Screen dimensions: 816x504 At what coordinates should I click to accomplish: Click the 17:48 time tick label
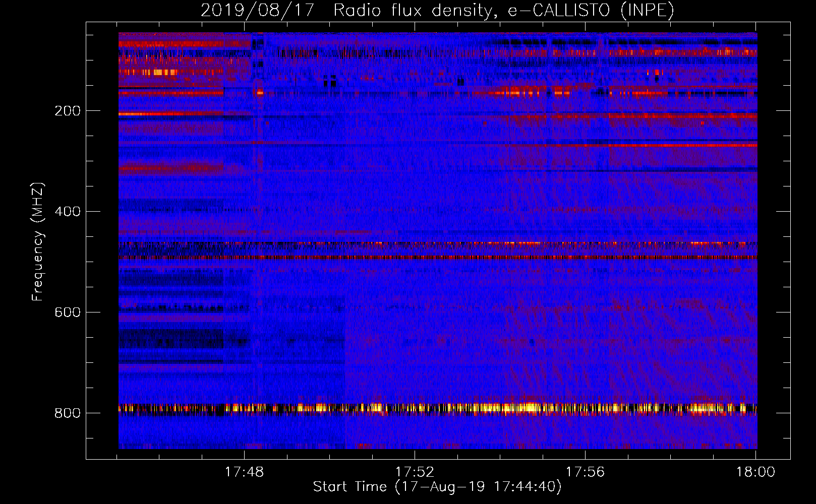[244, 472]
